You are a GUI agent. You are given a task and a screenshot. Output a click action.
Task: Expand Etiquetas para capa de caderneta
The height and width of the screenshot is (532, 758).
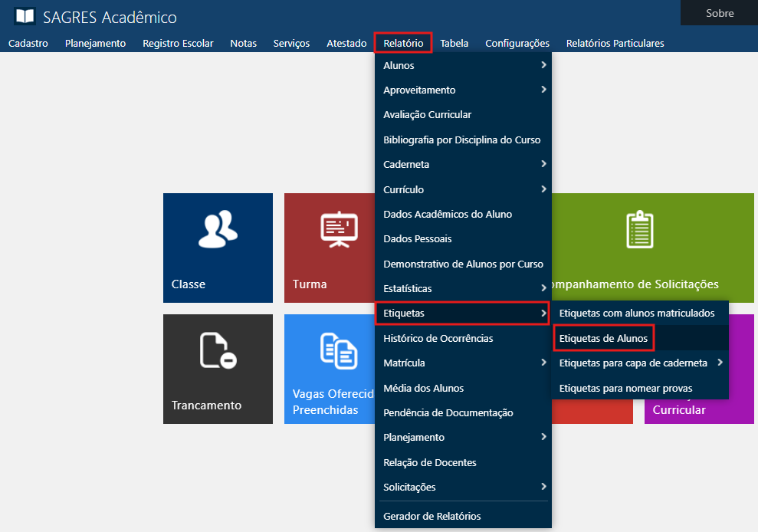719,363
